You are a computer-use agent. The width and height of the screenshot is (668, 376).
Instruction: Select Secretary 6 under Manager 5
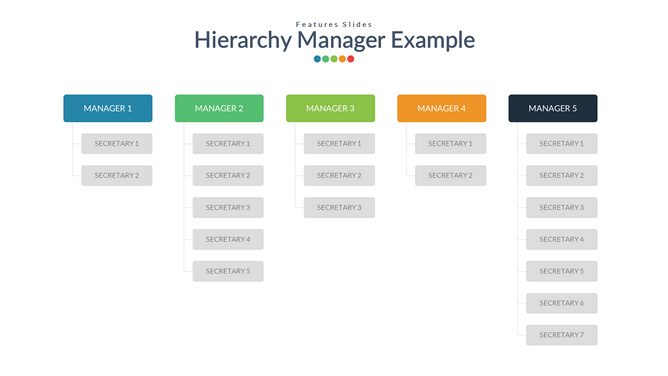(x=561, y=303)
